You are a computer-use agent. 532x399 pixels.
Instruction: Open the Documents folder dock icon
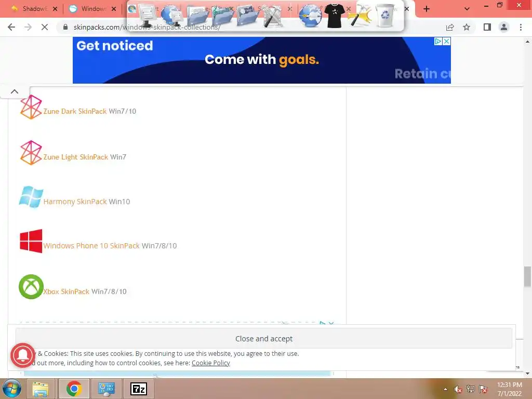(x=198, y=16)
